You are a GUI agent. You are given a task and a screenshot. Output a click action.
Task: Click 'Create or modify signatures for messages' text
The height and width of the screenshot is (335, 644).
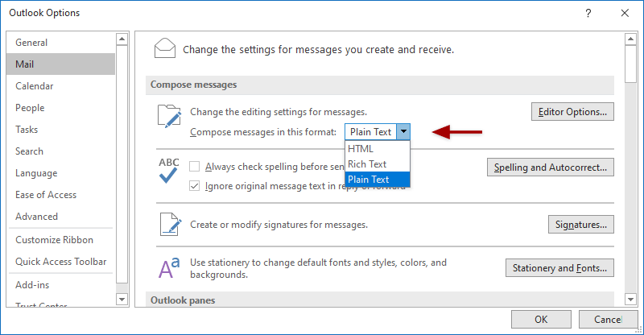tap(279, 225)
